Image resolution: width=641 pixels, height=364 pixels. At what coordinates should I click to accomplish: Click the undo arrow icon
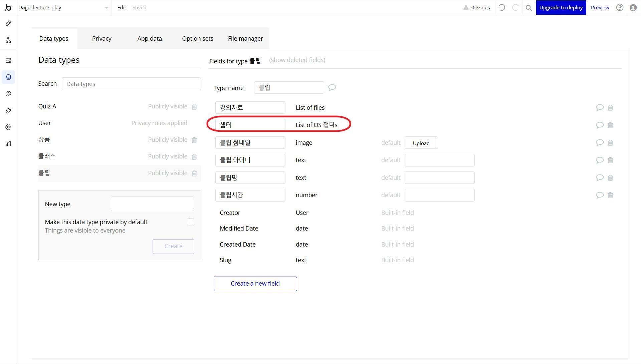(502, 8)
